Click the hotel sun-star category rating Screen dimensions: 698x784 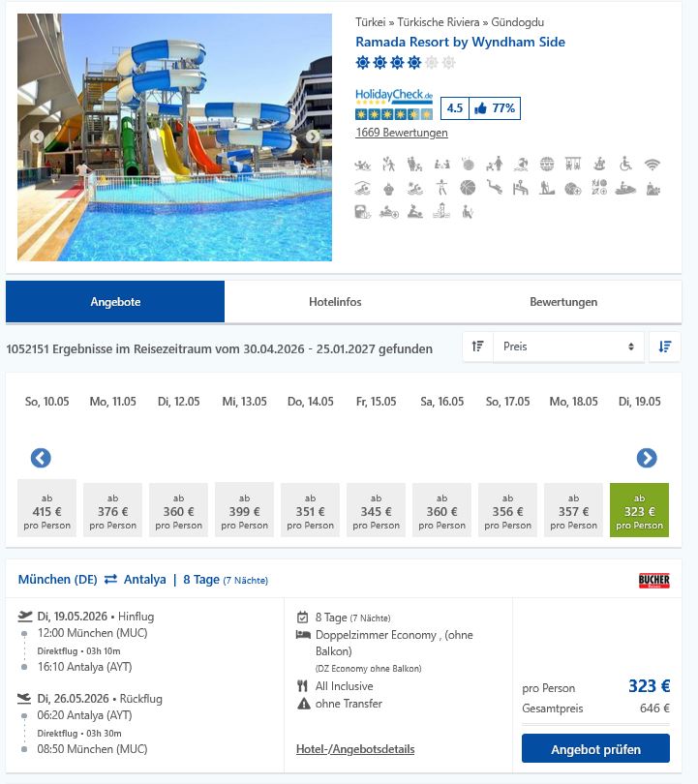406,63
